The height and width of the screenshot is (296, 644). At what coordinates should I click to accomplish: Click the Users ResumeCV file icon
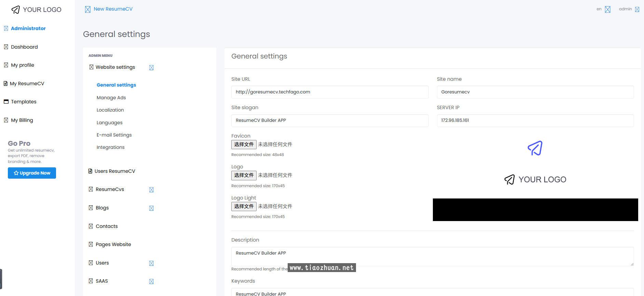point(90,171)
